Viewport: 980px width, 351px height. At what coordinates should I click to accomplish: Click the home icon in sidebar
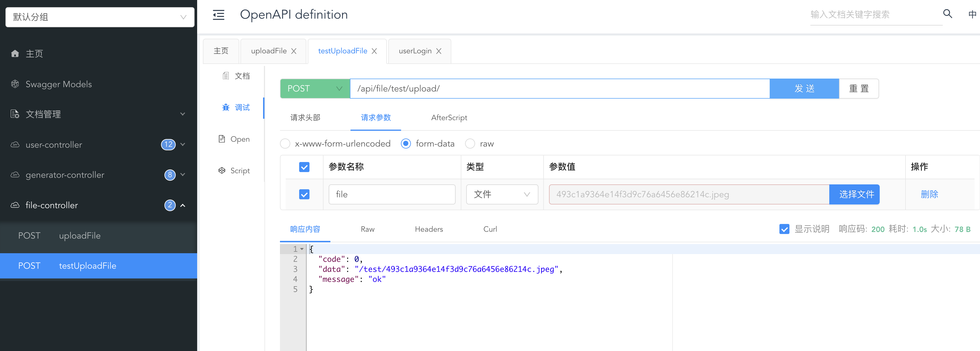pyautogui.click(x=15, y=54)
